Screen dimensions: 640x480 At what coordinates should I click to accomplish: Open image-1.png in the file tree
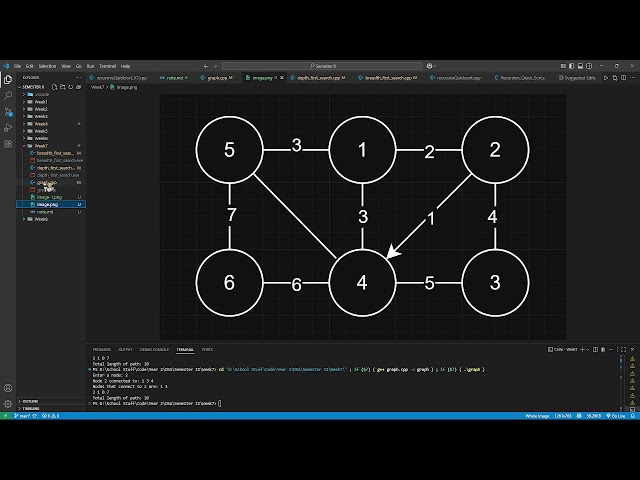click(51, 197)
